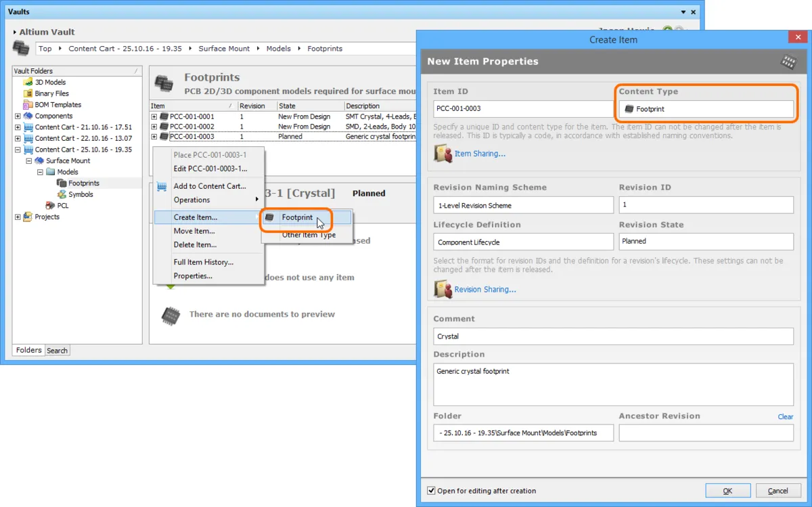This screenshot has height=507, width=812.
Task: Click the vault icon left of breadcrumb path
Action: click(x=21, y=48)
